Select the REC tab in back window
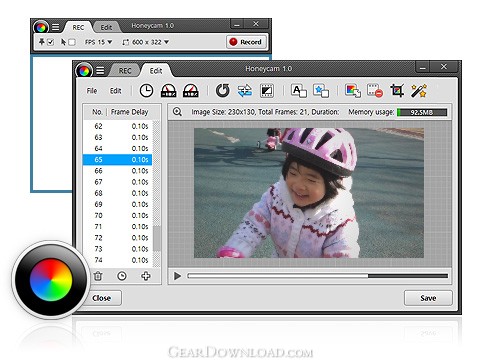Viewport: 480px width, 360px height. [78, 27]
